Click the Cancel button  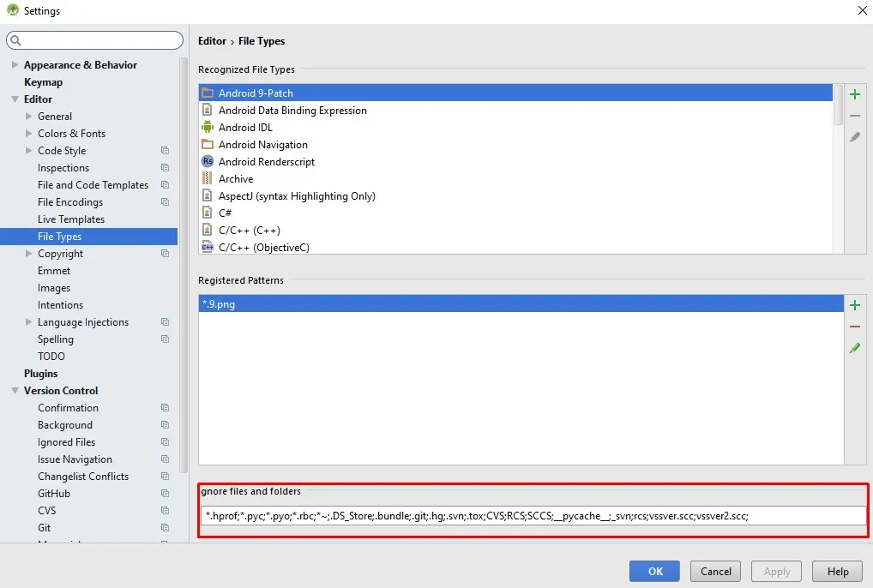[x=715, y=572]
